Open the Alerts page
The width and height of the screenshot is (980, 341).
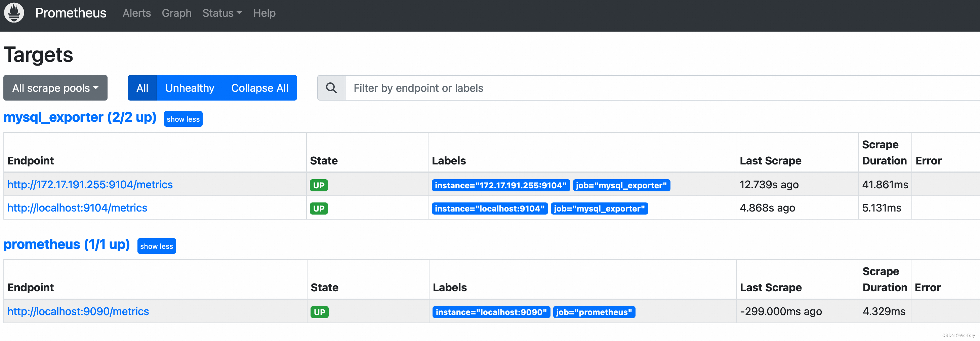(x=136, y=13)
